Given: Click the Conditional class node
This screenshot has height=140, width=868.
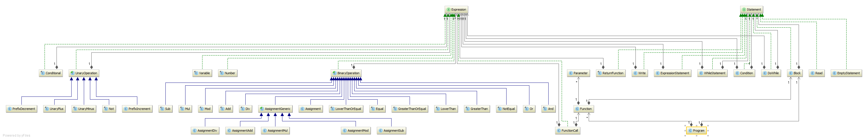Looking at the screenshot, I should point(51,73).
